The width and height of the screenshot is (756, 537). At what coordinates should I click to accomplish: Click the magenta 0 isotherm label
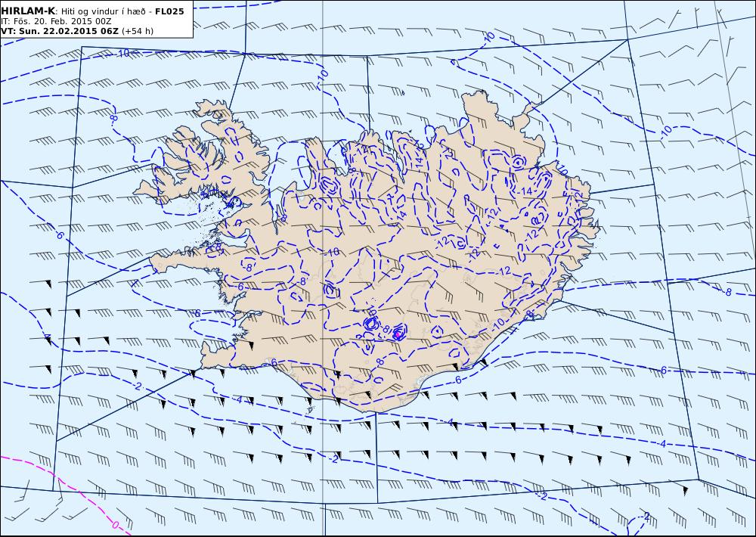(x=115, y=524)
